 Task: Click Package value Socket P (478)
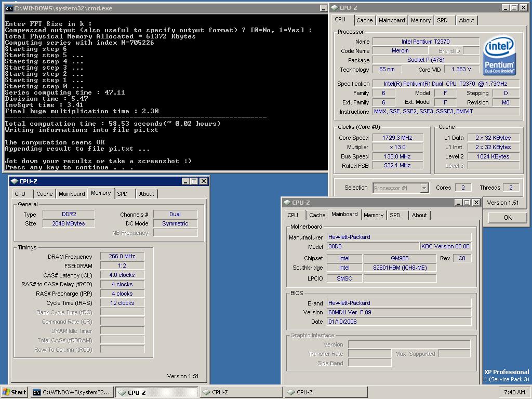click(425, 60)
